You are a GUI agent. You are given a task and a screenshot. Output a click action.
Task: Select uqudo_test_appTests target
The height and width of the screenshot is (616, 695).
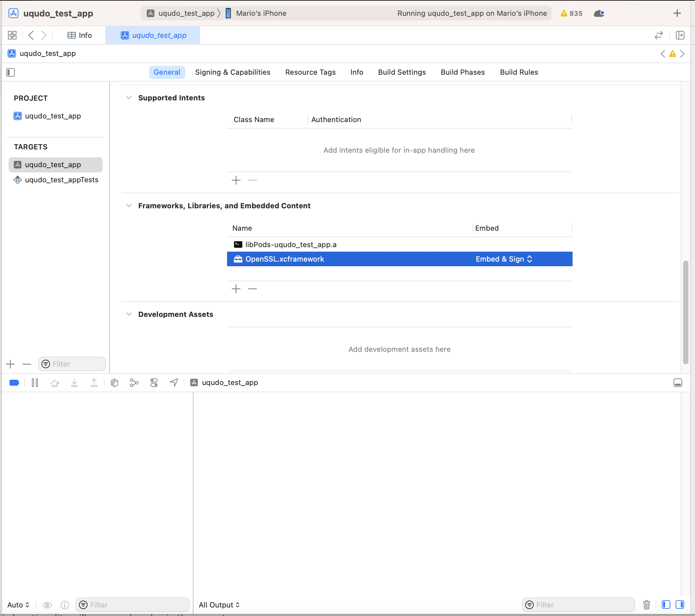61,180
